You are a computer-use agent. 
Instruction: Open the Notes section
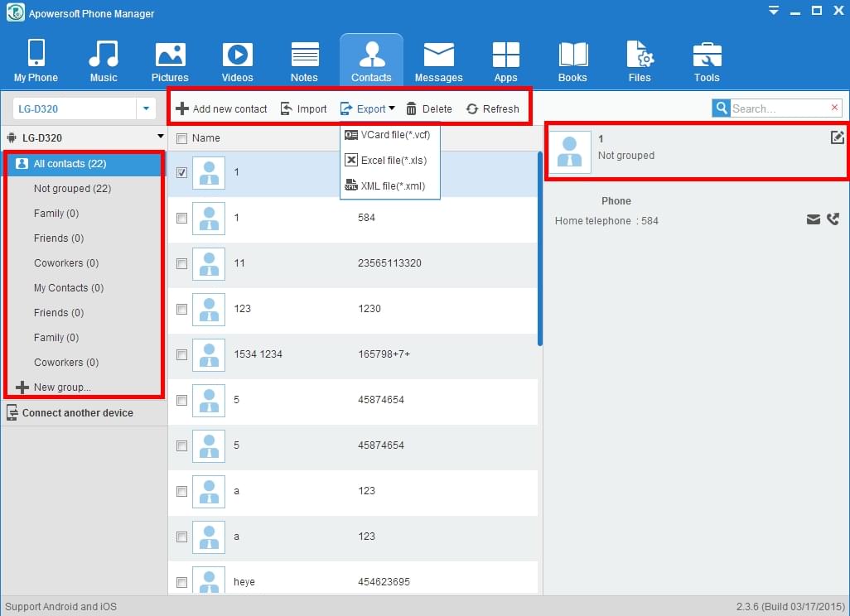[304, 60]
